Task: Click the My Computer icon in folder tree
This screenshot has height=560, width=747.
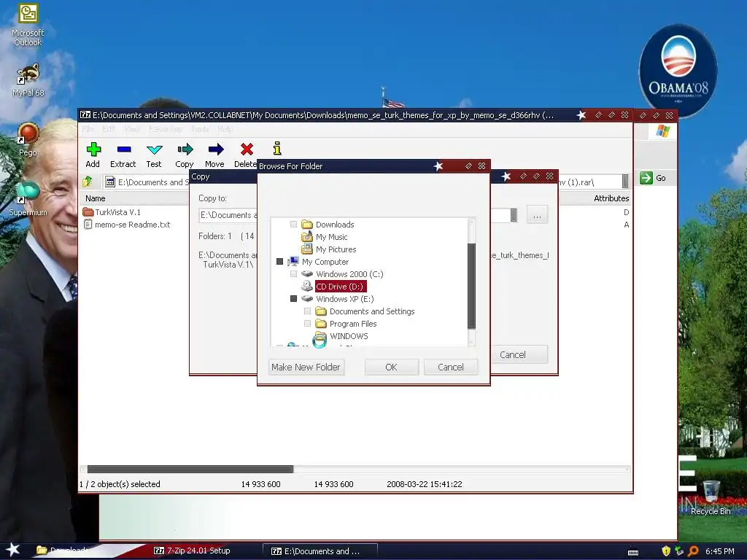Action: (x=293, y=262)
